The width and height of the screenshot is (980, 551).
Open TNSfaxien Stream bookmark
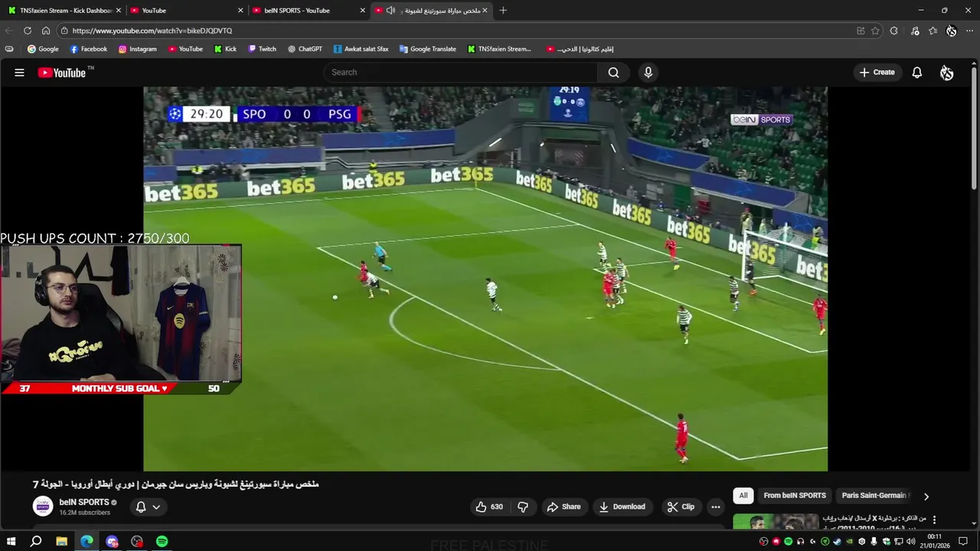498,49
